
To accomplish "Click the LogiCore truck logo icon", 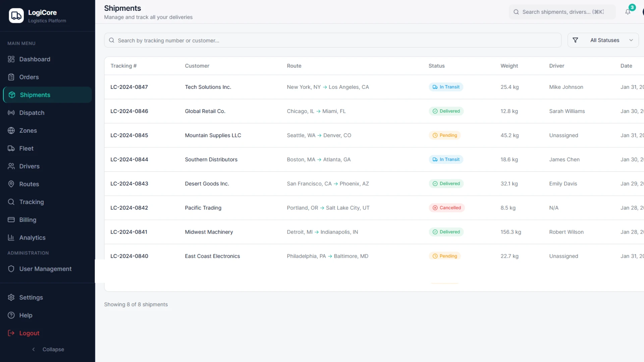I will (16, 16).
